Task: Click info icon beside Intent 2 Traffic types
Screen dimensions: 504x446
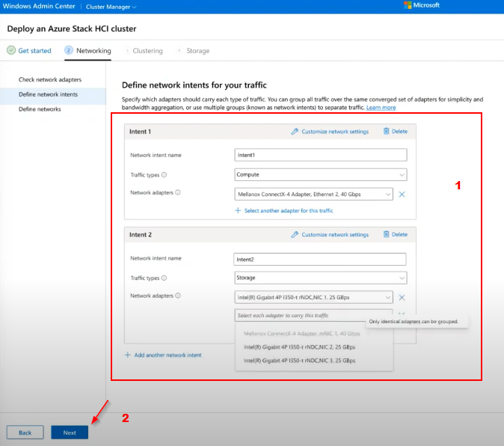Action: 164,278
